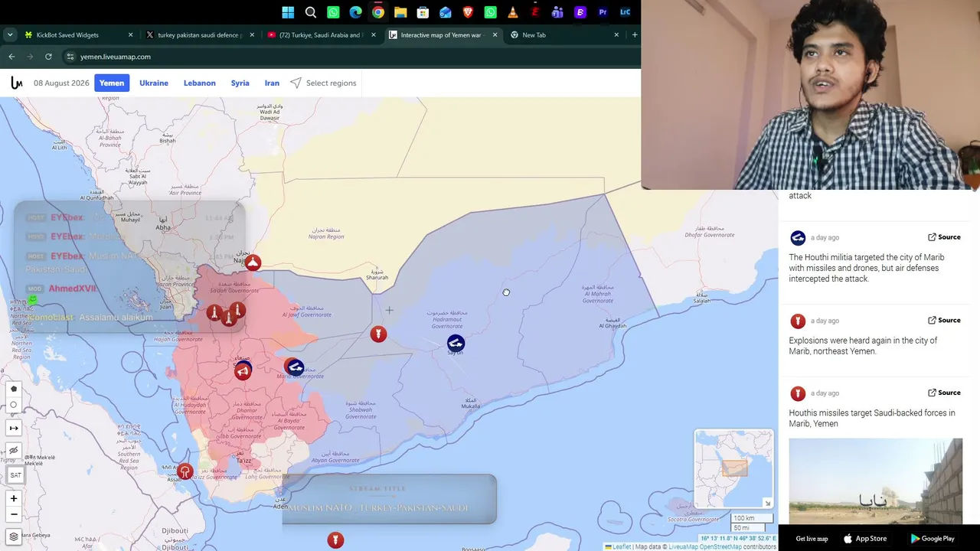Select the polygon draw tool
The height and width of the screenshot is (551, 980).
click(14, 389)
